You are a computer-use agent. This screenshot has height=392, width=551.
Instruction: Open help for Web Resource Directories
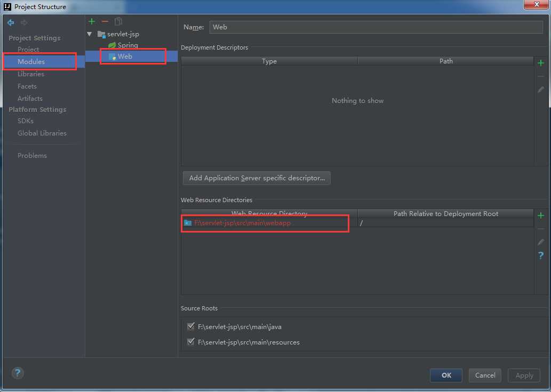click(541, 255)
